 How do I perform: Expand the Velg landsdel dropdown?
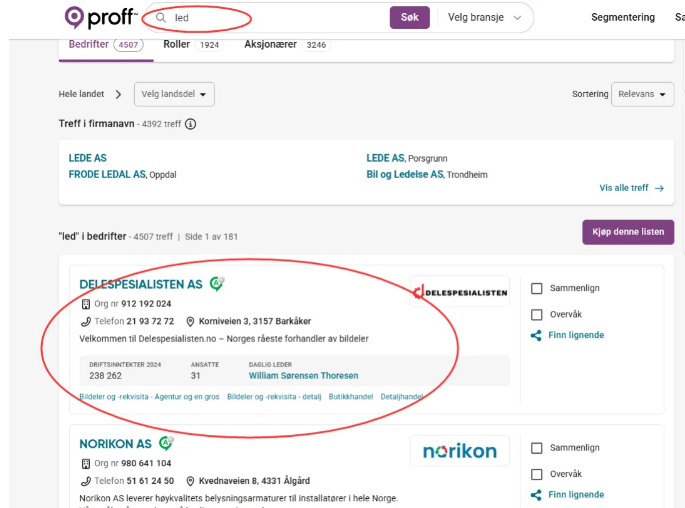[174, 94]
